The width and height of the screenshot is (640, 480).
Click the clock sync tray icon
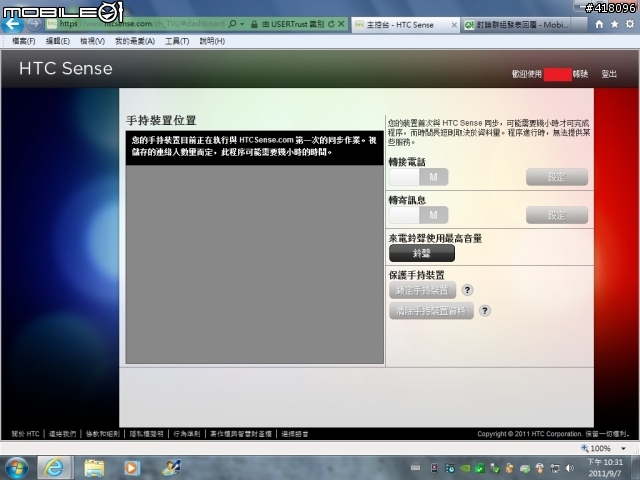click(x=450, y=468)
